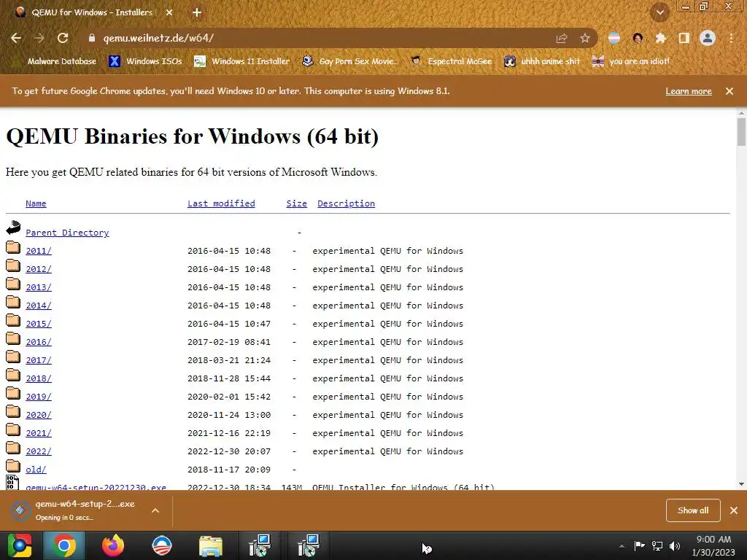Sort listing by Name
747x560 pixels.
tap(36, 203)
